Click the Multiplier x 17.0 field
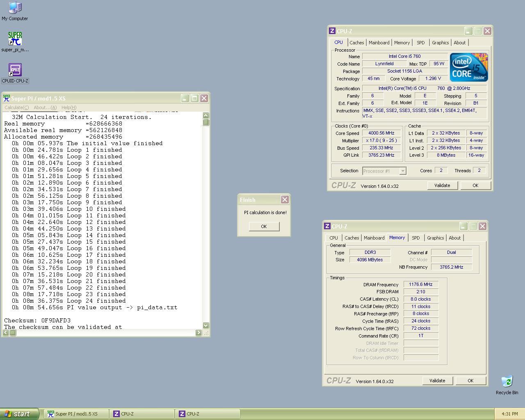The height and width of the screenshot is (420, 525). 381,140
